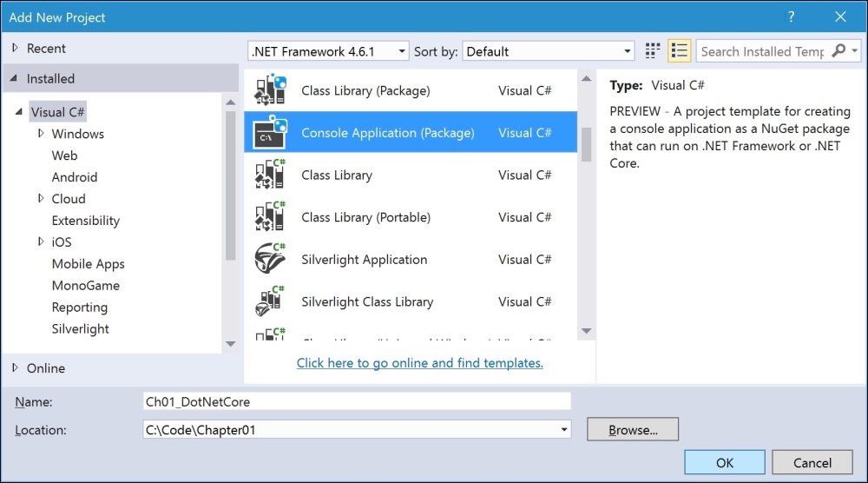Open the Location path dropdown arrow
The image size is (868, 483).
click(x=563, y=429)
